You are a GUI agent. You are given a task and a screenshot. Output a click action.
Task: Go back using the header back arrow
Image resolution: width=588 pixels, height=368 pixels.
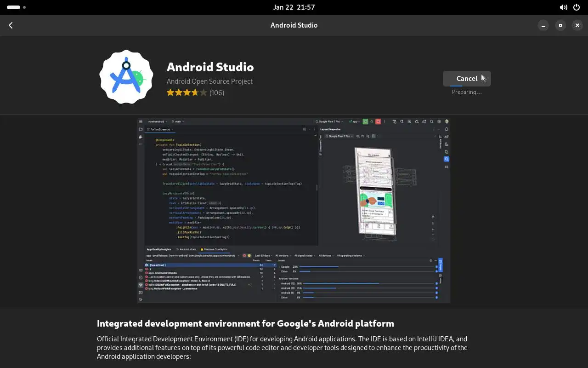pos(11,25)
